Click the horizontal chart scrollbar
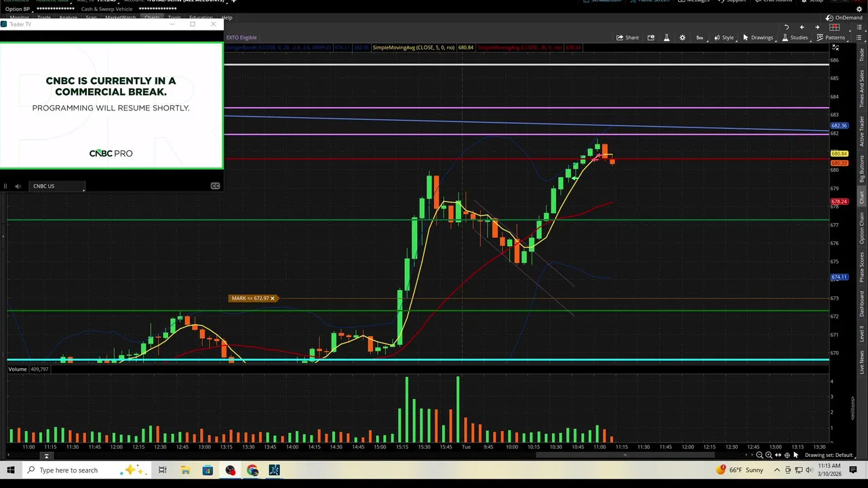This screenshot has height=488, width=868. click(624, 455)
